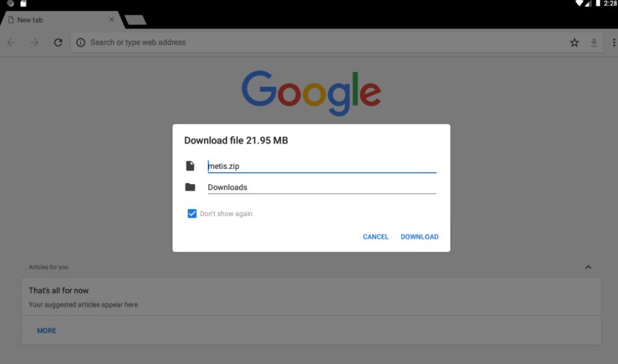Click 'Your suggested articles appear here' text
The height and width of the screenshot is (364, 618).
[x=83, y=304]
